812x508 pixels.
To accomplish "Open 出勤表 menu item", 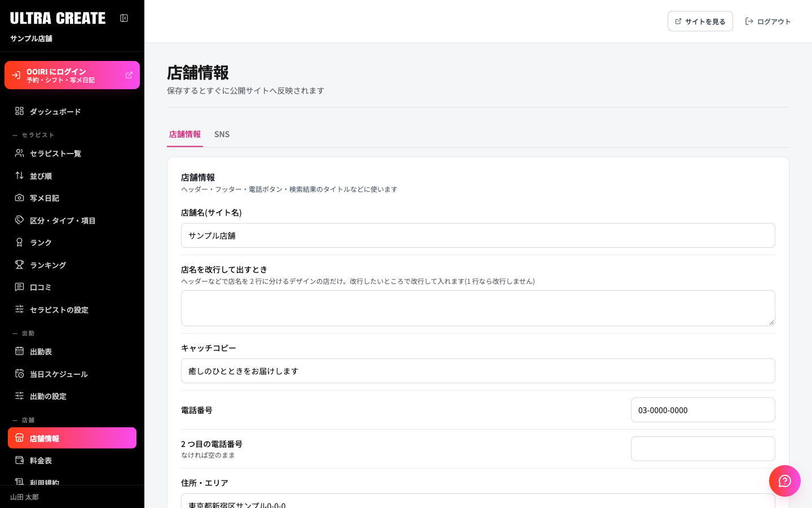I will pyautogui.click(x=72, y=351).
